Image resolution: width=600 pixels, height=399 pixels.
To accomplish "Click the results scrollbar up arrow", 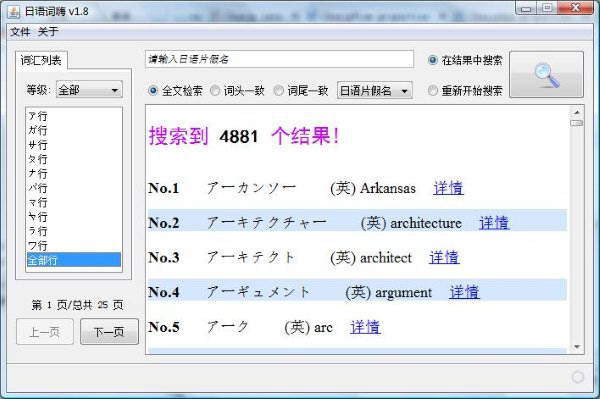I will [x=577, y=112].
